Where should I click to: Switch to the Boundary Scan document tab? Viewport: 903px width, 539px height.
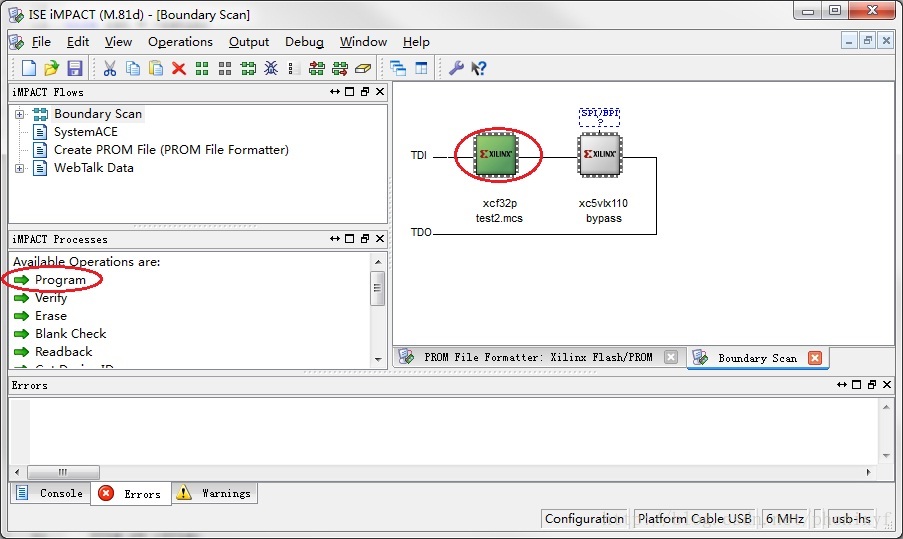(757, 358)
